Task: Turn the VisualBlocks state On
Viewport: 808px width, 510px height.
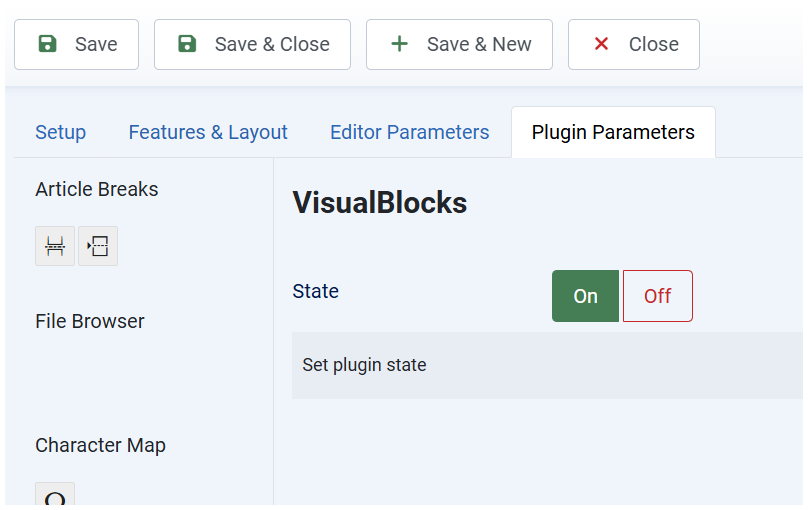Action: pyautogui.click(x=585, y=296)
